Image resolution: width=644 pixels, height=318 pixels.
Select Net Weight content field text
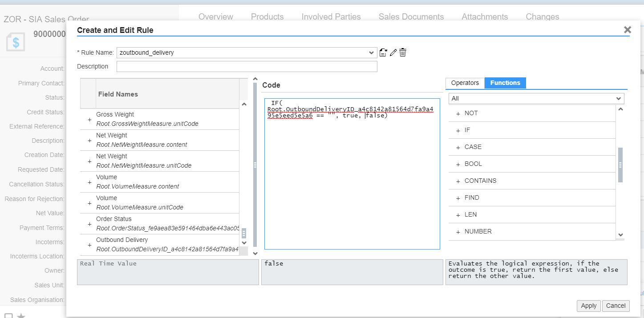coord(142,145)
